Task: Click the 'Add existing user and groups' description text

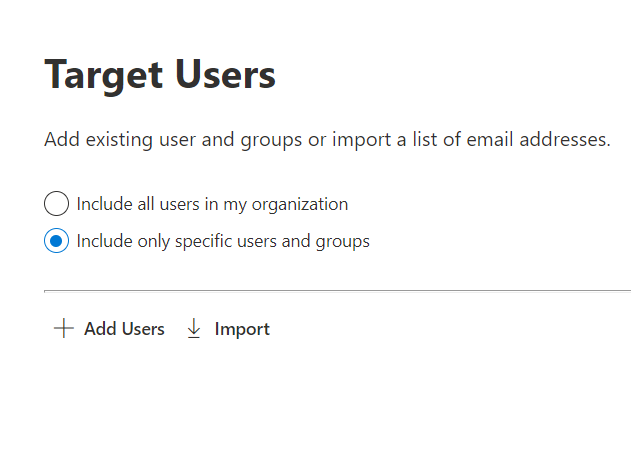Action: pos(172,140)
